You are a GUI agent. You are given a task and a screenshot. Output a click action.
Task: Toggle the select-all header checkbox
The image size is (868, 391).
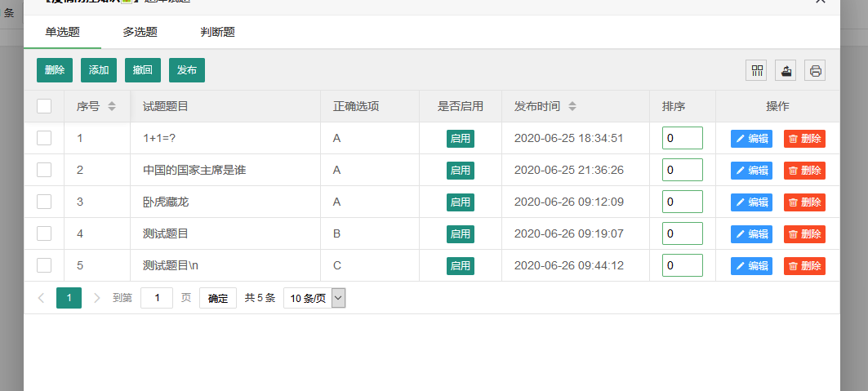point(44,106)
